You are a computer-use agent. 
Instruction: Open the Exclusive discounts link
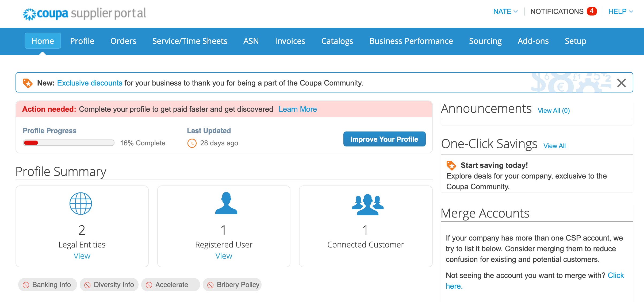(x=90, y=83)
